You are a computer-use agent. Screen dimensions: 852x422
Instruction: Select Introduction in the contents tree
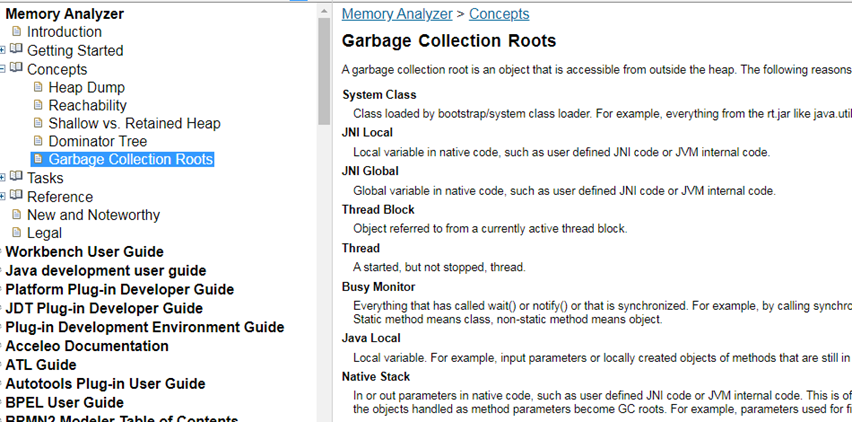pos(64,32)
